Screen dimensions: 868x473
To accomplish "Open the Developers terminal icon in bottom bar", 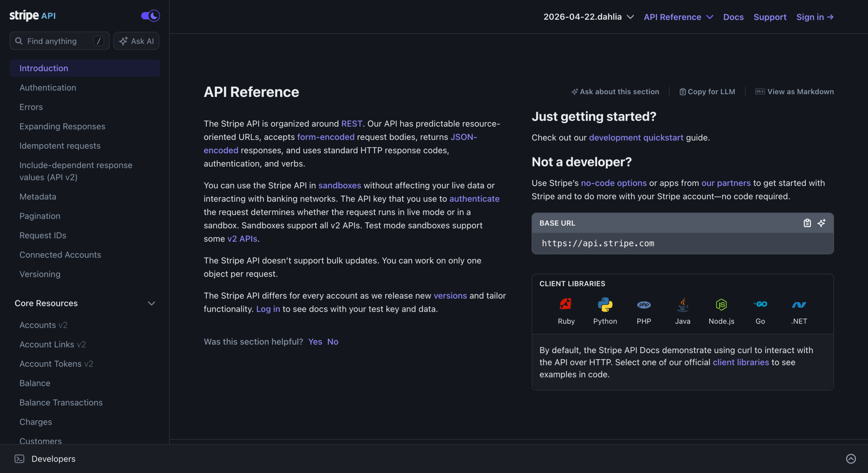I will tap(19, 458).
